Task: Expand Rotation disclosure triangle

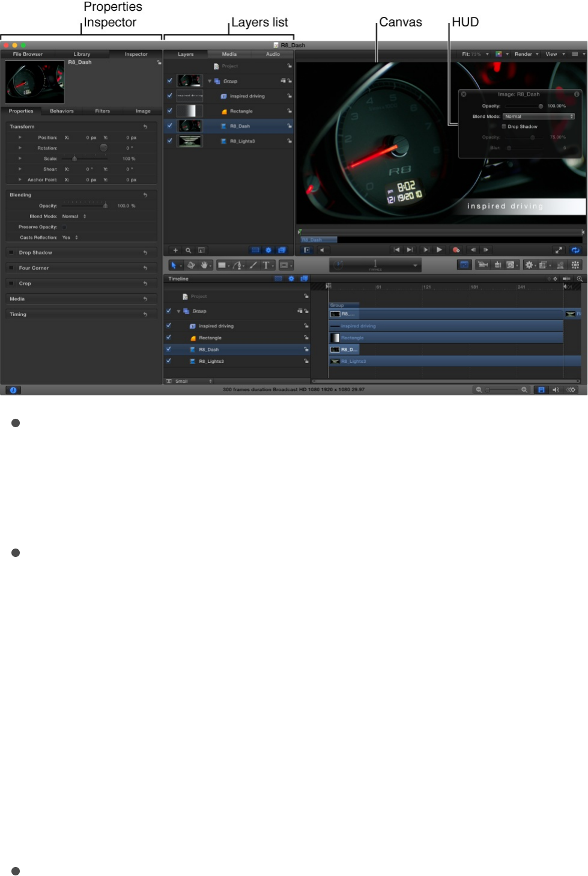Action: (20, 148)
